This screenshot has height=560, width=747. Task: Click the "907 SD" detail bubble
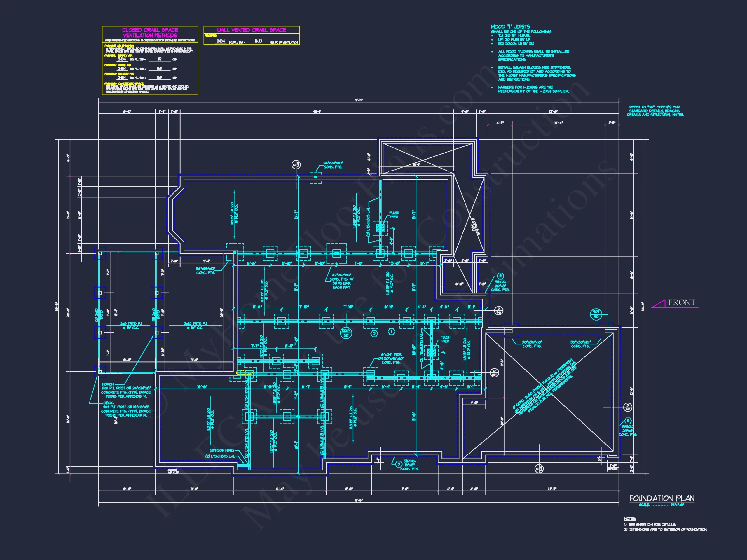(596, 314)
